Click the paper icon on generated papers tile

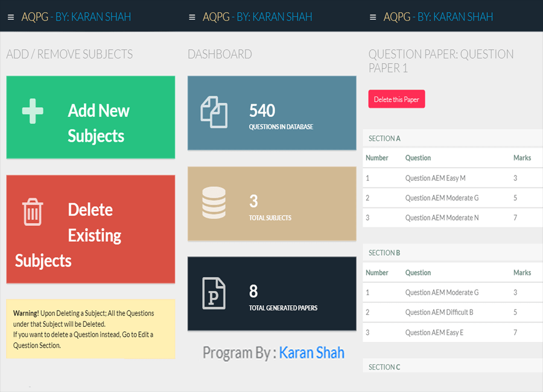(x=213, y=293)
